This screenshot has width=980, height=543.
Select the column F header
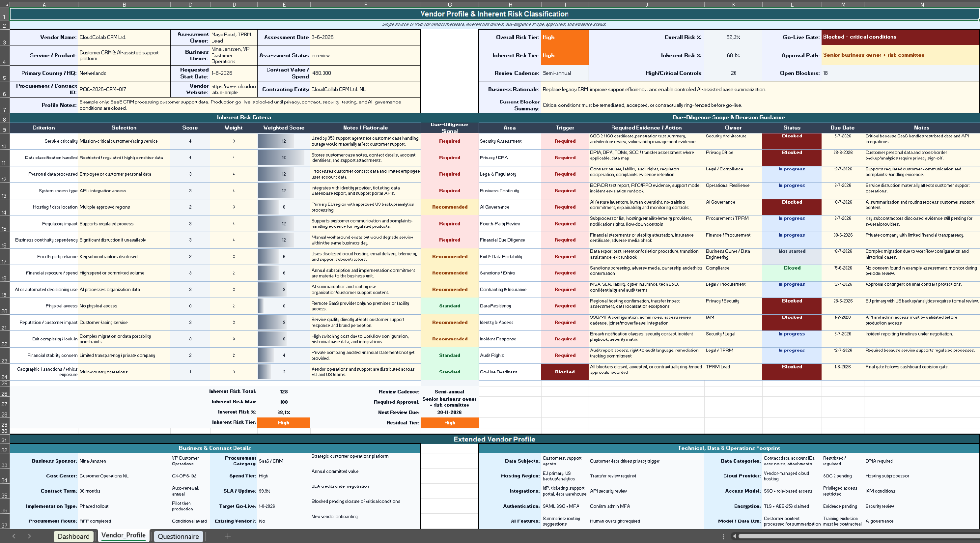click(365, 4)
